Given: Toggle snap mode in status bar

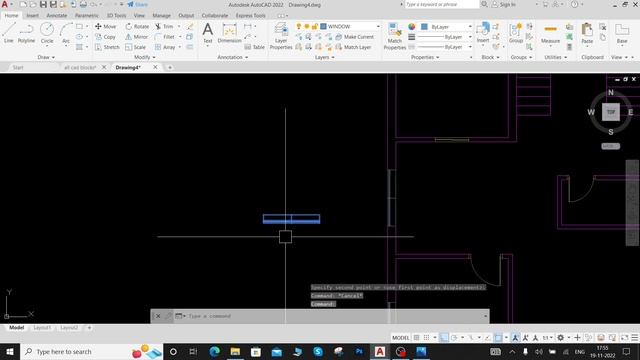Looking at the screenshot, I should (426, 338).
